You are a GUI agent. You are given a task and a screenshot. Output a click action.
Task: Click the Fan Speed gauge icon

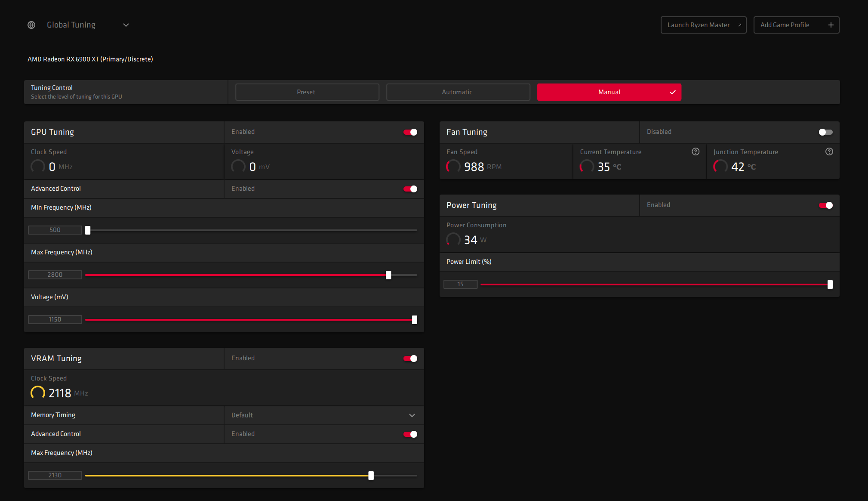coord(453,166)
